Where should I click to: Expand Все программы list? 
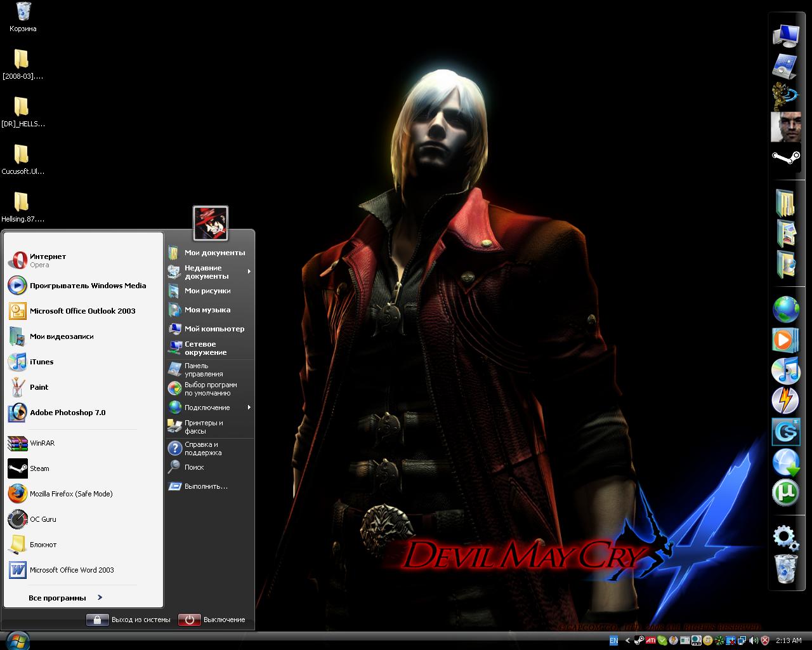(65, 597)
